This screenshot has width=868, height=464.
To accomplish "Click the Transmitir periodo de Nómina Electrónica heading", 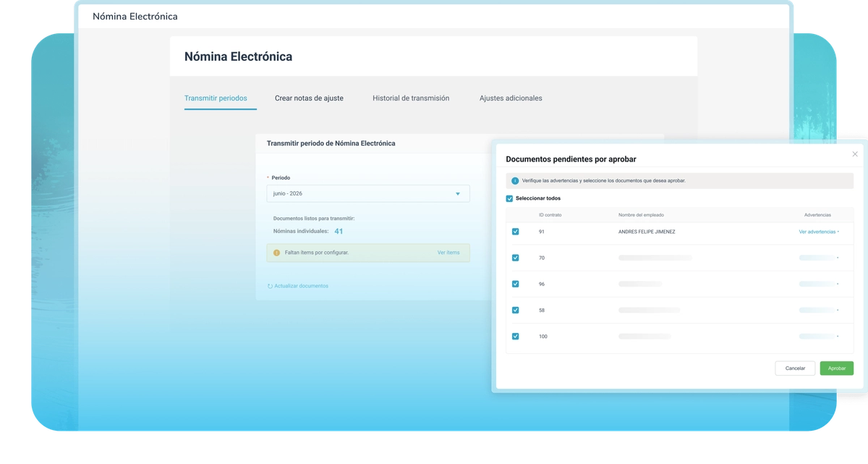I will pyautogui.click(x=331, y=143).
